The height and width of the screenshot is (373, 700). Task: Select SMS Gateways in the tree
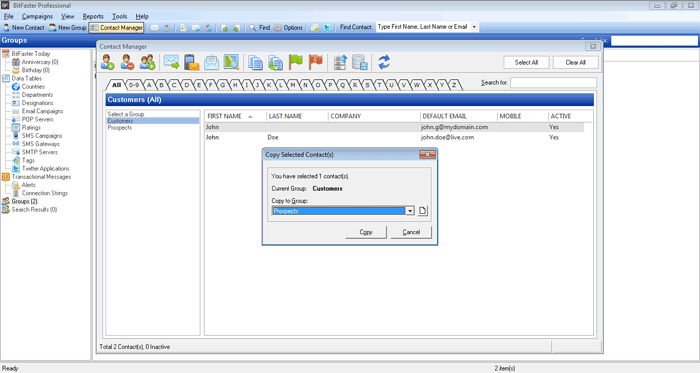(41, 144)
